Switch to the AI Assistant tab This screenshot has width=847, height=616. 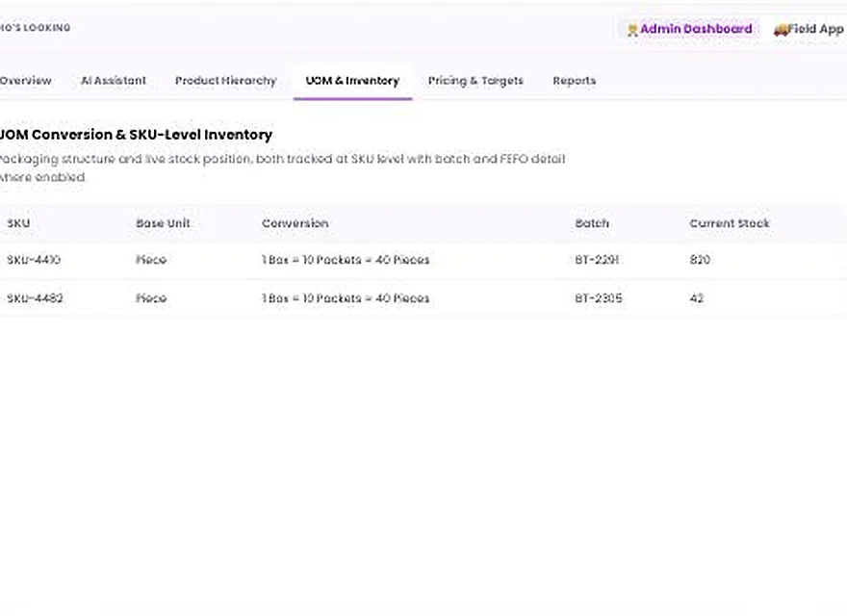tap(114, 81)
